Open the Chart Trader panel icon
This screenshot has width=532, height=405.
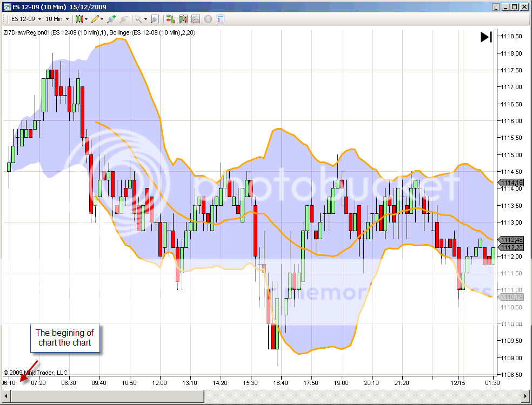[170, 19]
